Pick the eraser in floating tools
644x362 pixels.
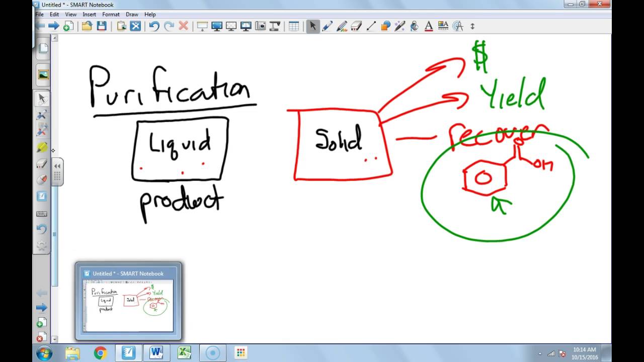coord(42,164)
